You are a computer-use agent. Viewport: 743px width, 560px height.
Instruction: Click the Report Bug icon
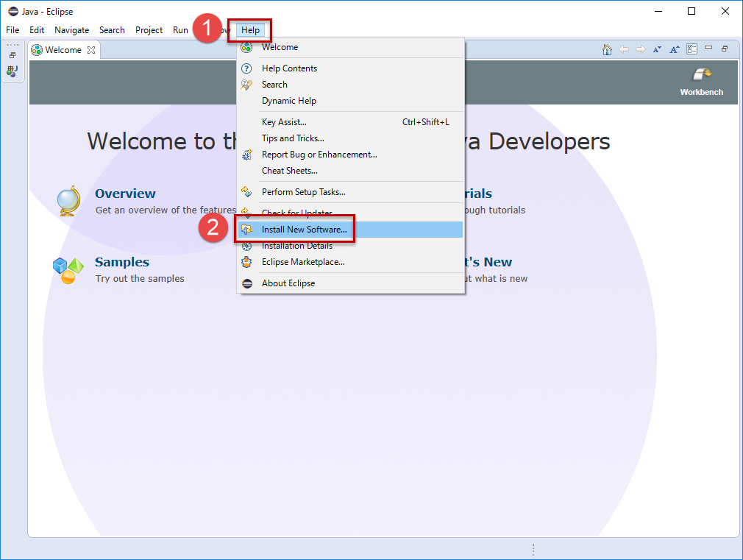247,155
